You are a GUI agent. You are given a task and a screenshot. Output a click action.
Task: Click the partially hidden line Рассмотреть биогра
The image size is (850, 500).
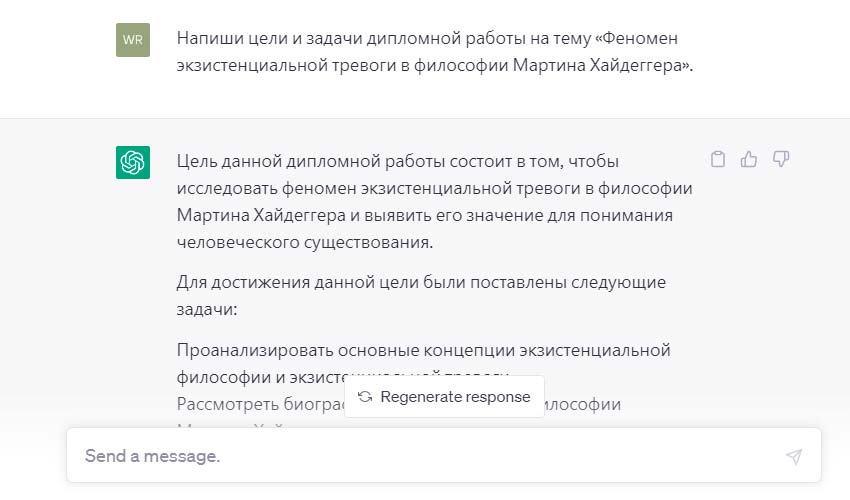pyautogui.click(x=261, y=405)
